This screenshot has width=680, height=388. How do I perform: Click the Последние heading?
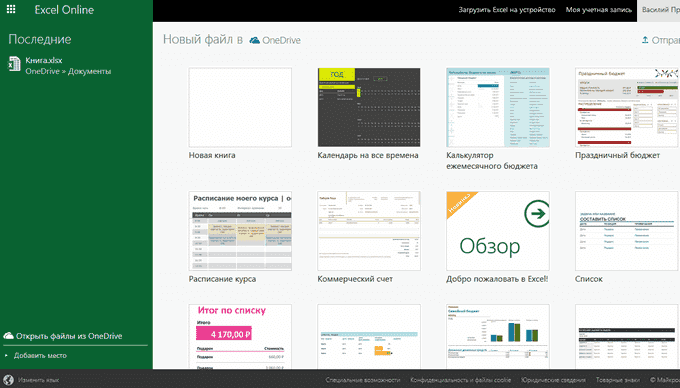[40, 39]
